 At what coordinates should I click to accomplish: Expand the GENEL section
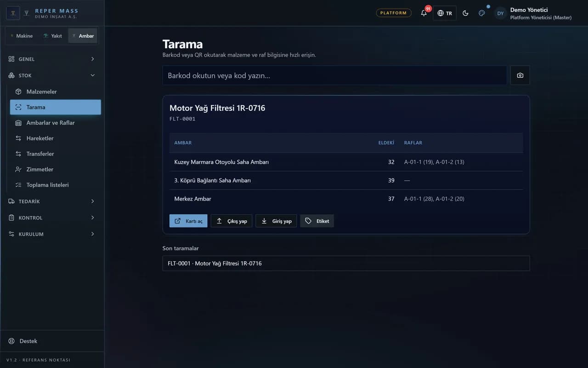52,59
